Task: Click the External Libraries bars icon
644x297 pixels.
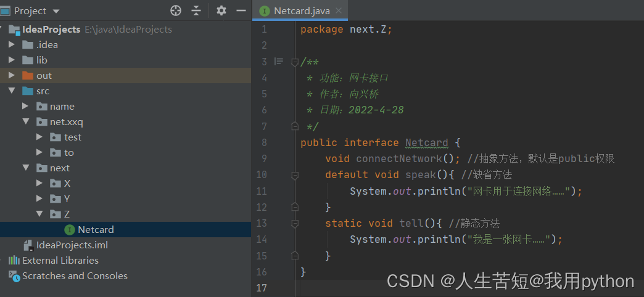Action: (x=14, y=261)
